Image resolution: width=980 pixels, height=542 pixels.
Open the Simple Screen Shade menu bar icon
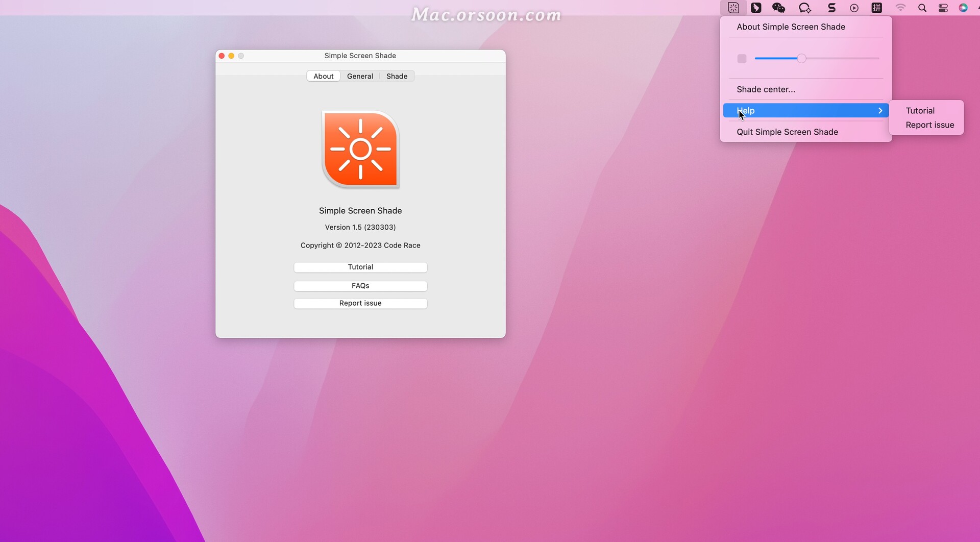tap(733, 8)
